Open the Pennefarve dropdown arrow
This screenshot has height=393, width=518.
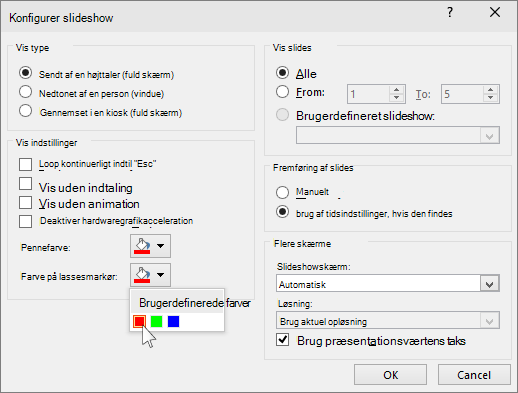tap(161, 246)
